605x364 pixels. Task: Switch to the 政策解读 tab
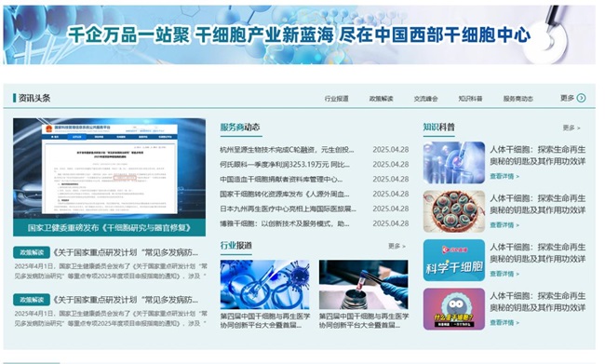382,99
